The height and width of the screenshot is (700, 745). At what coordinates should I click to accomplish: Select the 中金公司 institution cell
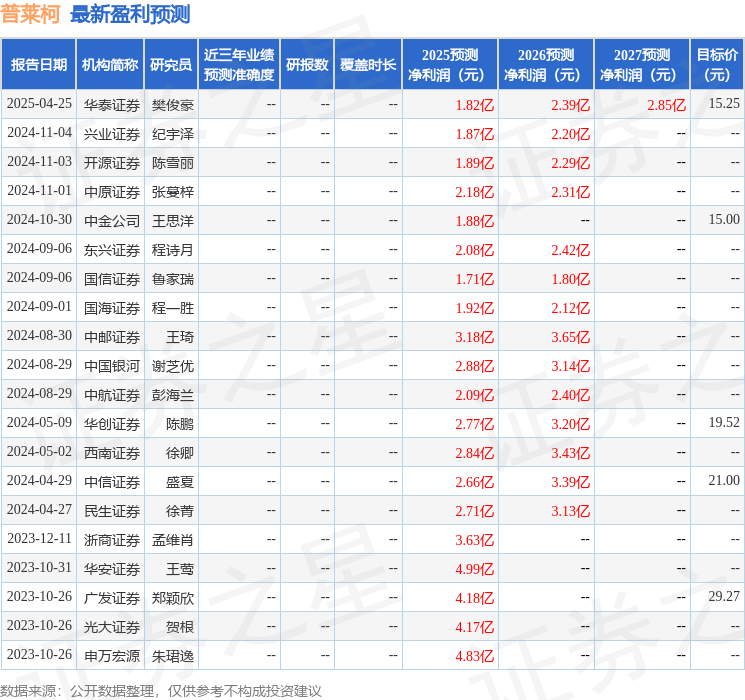pos(112,221)
